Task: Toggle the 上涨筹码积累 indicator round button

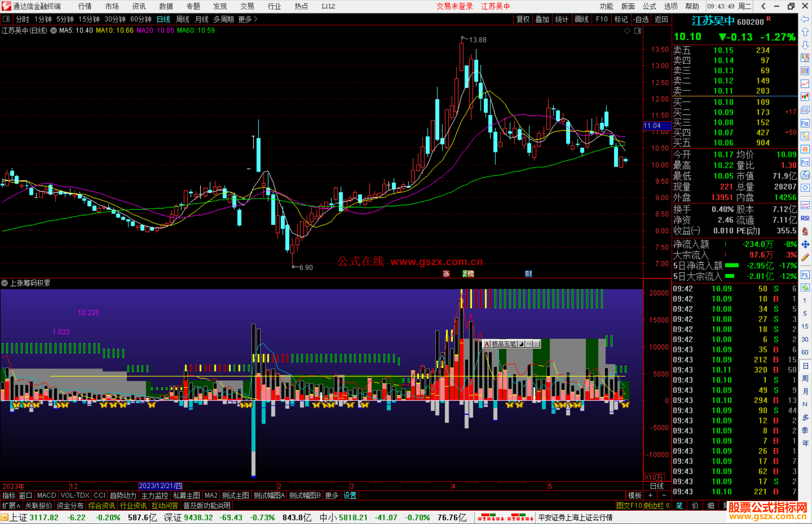Action: (x=5, y=283)
